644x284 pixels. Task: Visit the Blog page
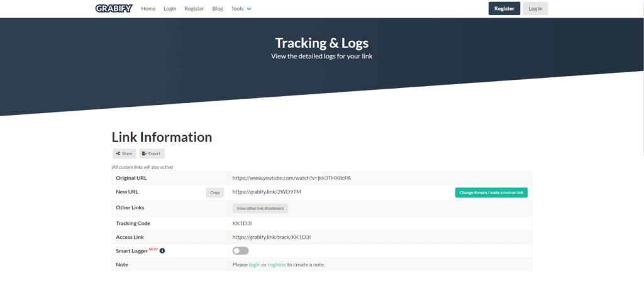click(x=218, y=9)
